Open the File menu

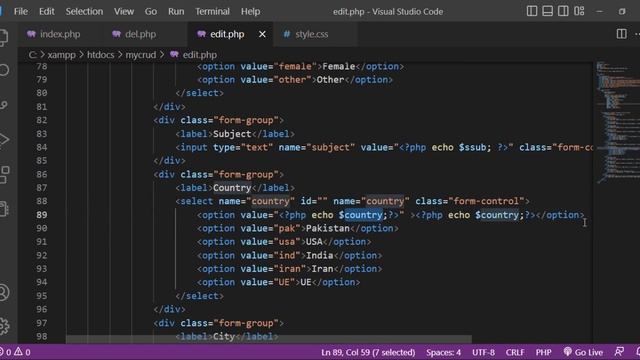coord(21,11)
